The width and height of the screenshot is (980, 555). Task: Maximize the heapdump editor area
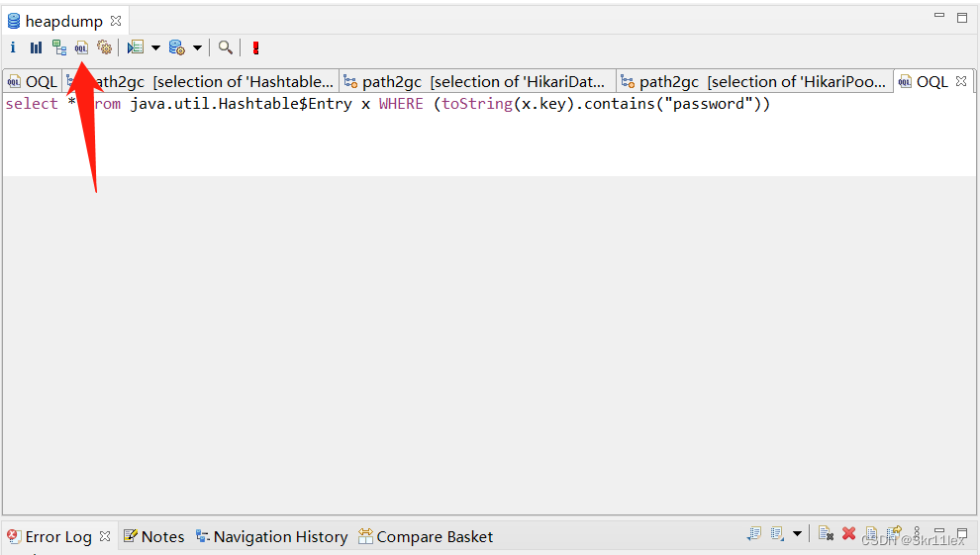coord(962,18)
